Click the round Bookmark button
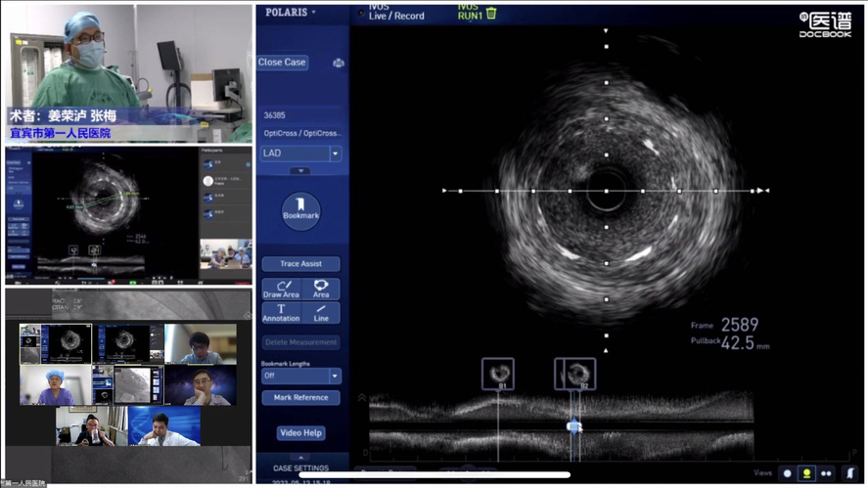868x488 pixels. pyautogui.click(x=300, y=211)
